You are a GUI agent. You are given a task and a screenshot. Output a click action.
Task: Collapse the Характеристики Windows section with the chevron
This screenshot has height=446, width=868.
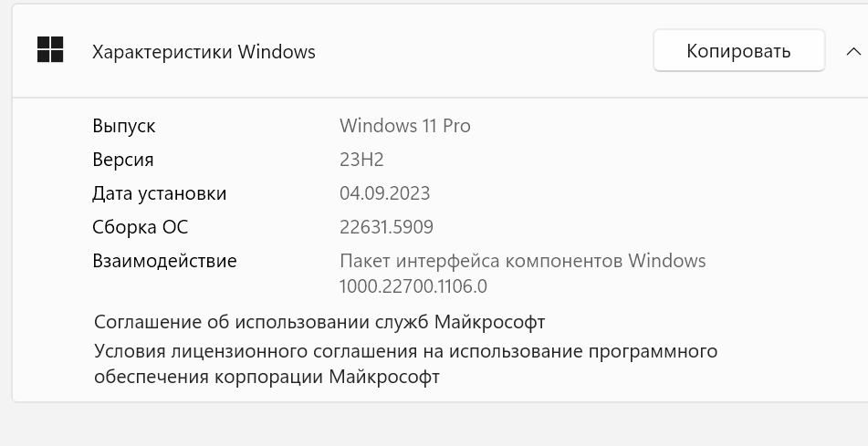tap(849, 51)
